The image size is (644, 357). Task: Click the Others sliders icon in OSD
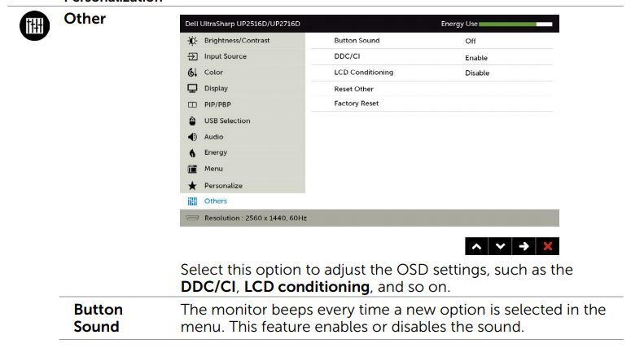coord(192,201)
